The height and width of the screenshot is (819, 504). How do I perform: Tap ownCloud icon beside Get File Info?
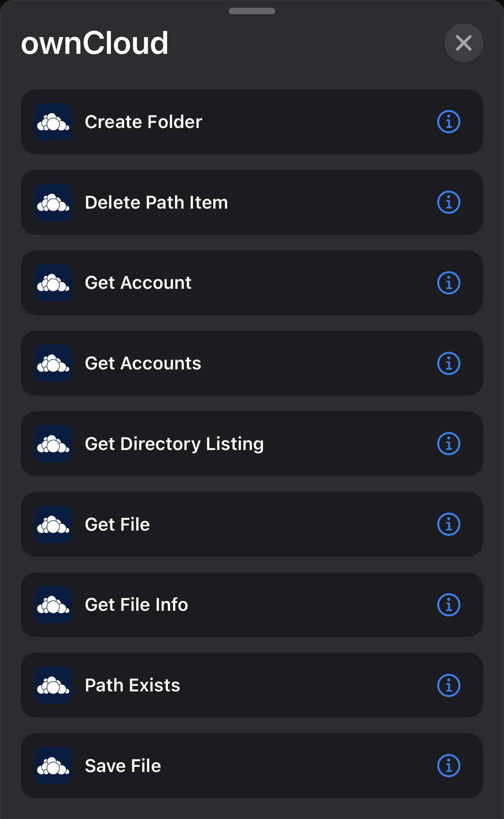53,605
